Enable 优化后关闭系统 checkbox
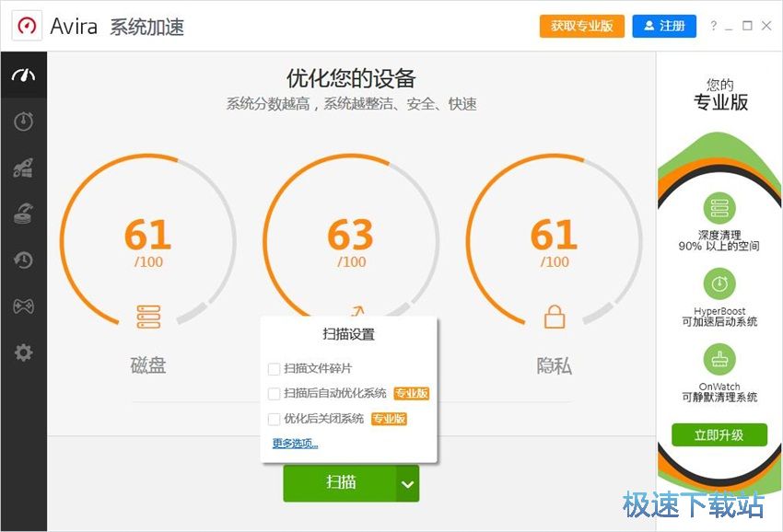This screenshot has height=532, width=783. [274, 419]
